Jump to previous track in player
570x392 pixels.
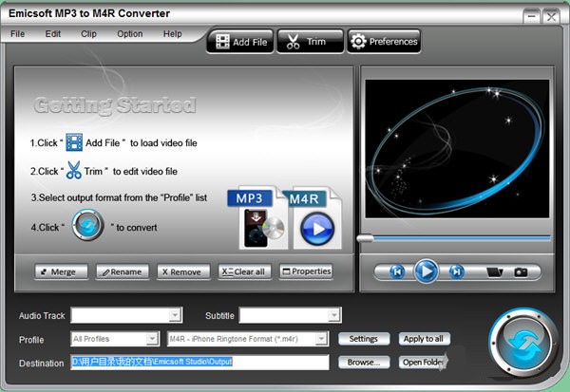pos(397,271)
